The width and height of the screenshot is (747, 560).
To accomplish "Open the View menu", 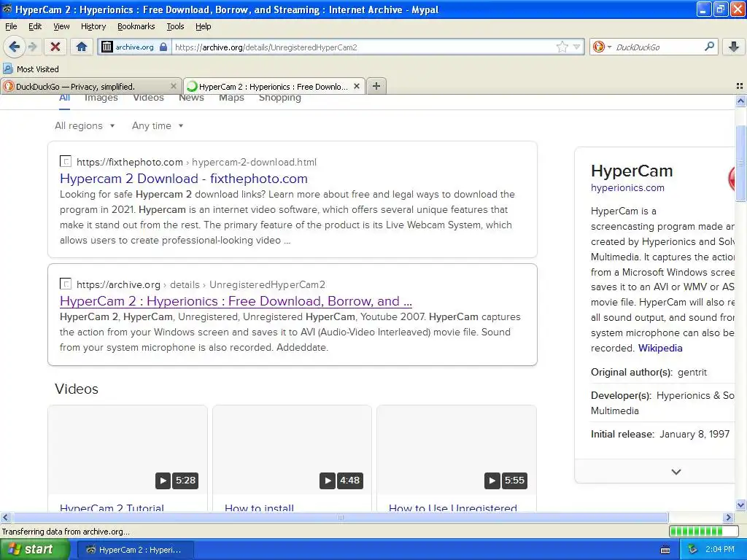I will (x=61, y=26).
